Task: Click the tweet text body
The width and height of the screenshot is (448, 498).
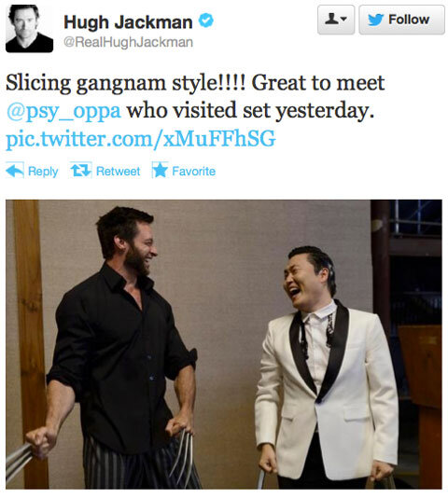Action: (x=195, y=110)
